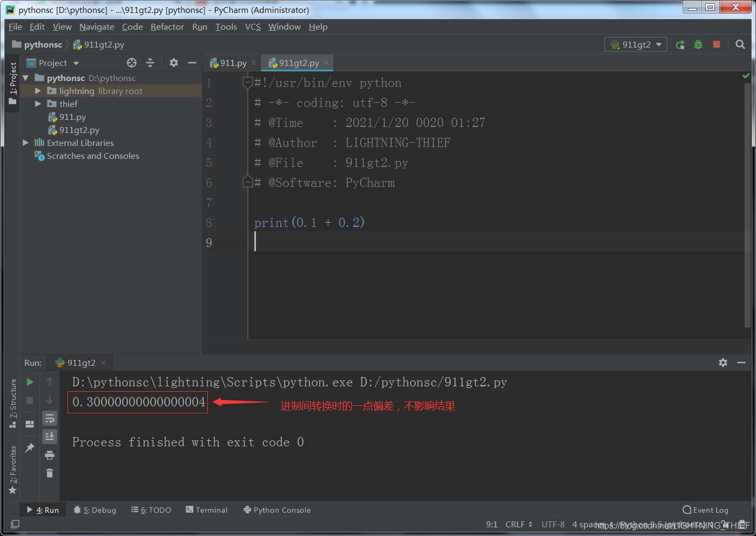Click 911gt2.py breadcrumb in navigation bar
Screen dimensions: 756x536
pyautogui.click(x=99, y=45)
